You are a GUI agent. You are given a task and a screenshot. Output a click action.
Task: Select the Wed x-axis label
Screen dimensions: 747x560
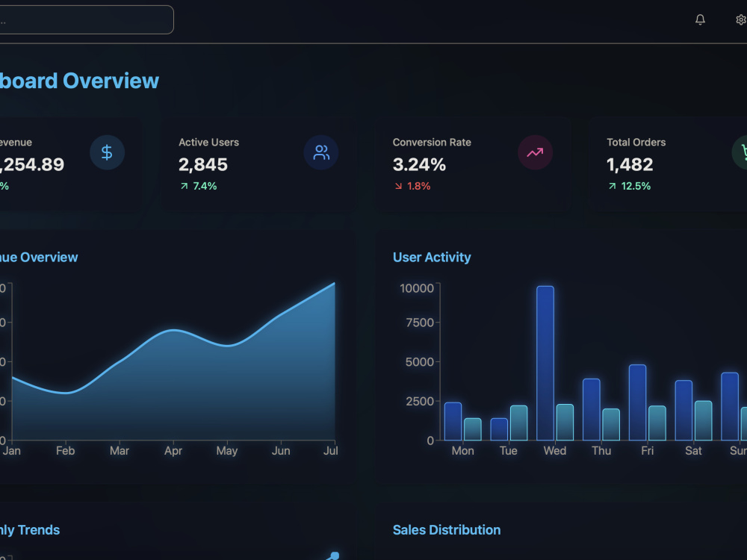coord(555,451)
